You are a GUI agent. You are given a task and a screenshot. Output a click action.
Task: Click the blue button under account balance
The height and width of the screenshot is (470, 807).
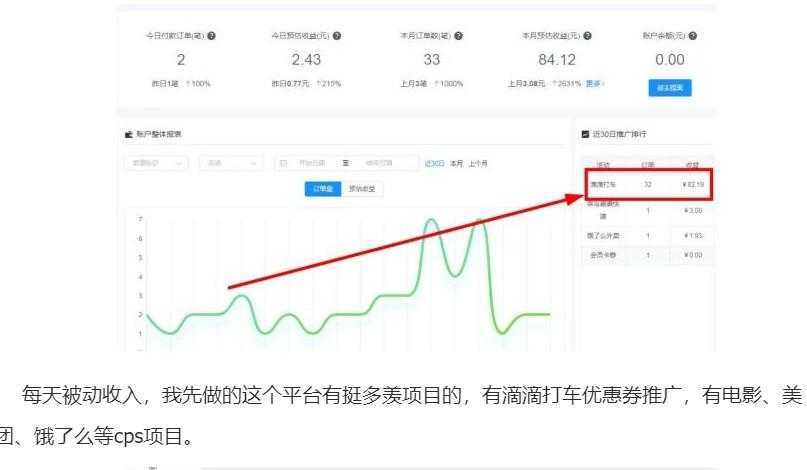(x=670, y=88)
